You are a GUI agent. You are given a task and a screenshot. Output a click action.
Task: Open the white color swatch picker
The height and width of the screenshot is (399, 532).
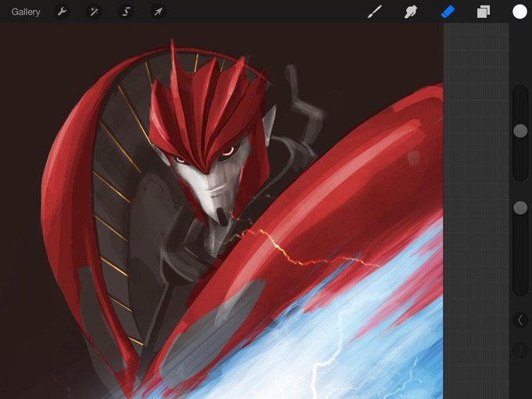point(519,12)
